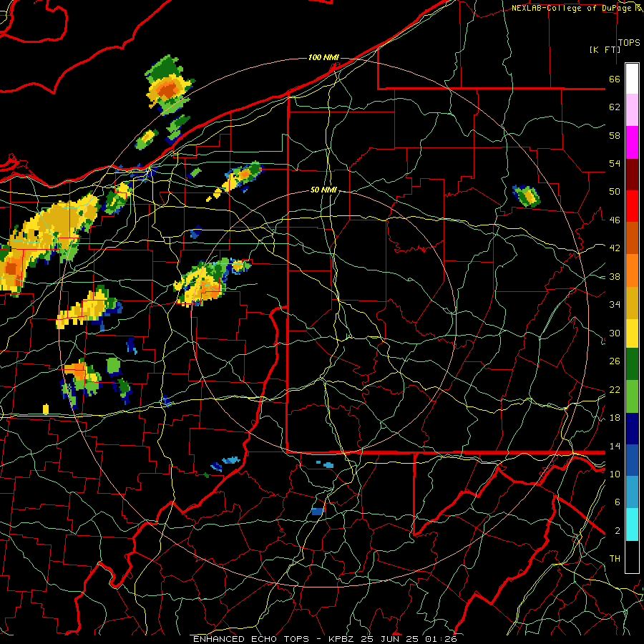Select the gold legend color segment
This screenshot has height=644, width=644.
pyautogui.click(x=632, y=302)
